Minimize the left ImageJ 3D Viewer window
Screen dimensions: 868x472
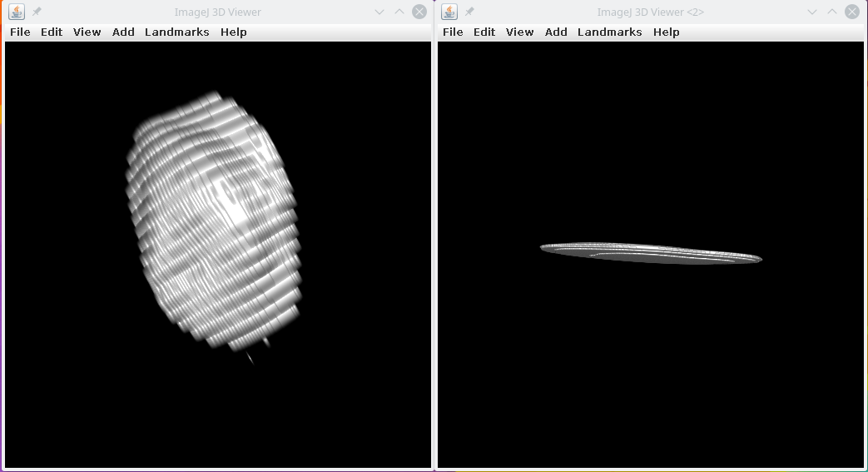click(x=379, y=12)
